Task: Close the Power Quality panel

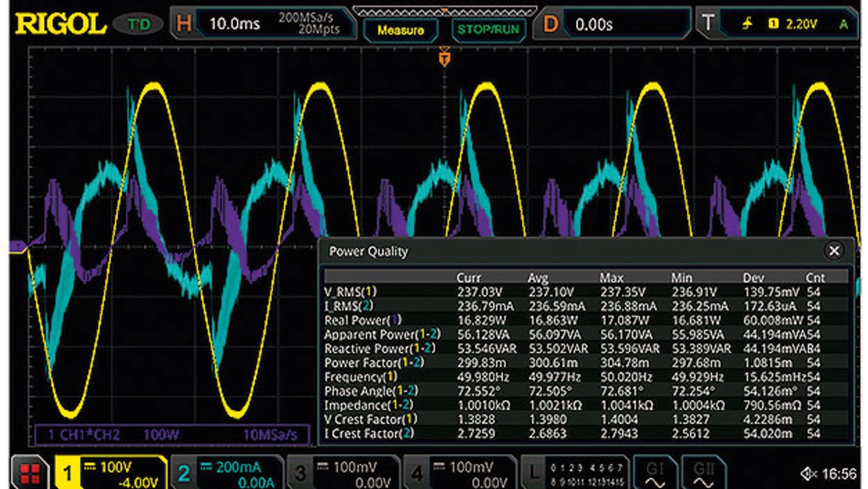Action: 834,251
